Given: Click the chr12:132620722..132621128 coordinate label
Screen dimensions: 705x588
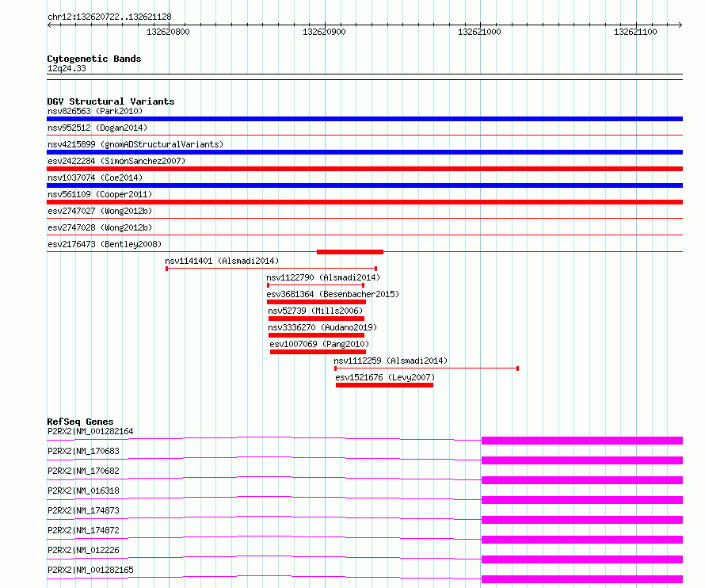Looking at the screenshot, I should pyautogui.click(x=109, y=17).
